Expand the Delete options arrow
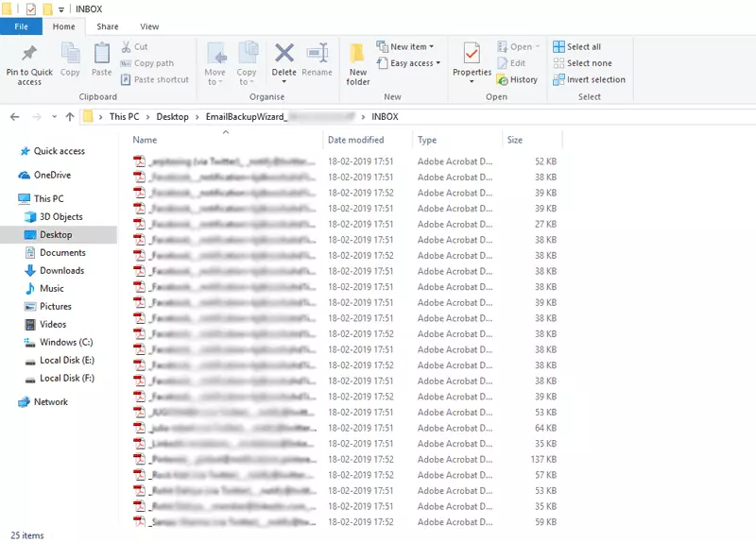The height and width of the screenshot is (542, 756). [284, 81]
